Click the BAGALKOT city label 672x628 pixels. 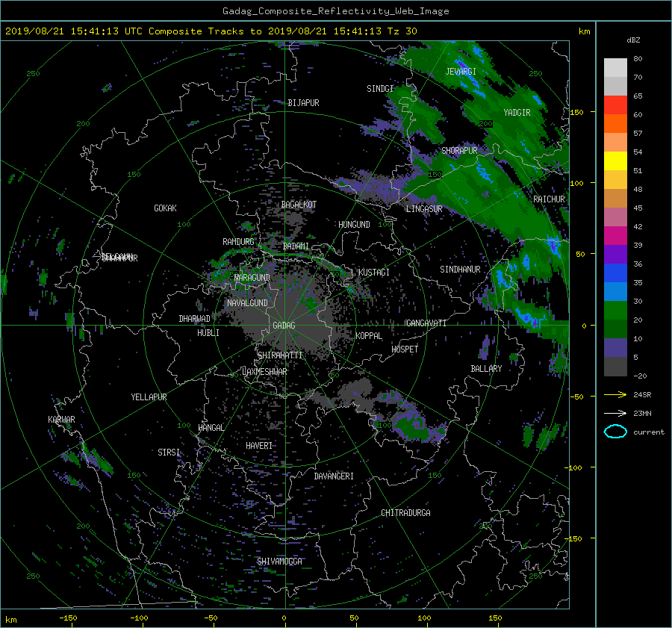(x=299, y=205)
